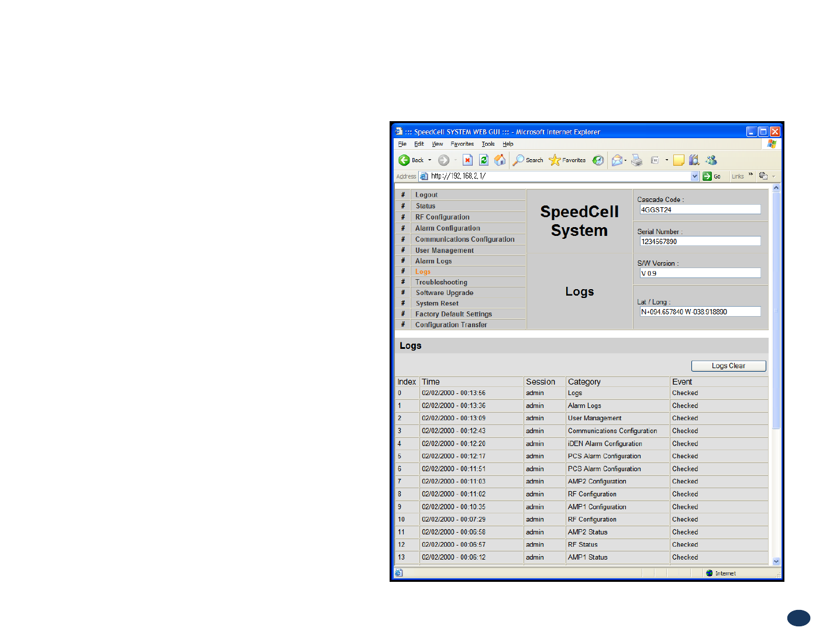Click the S/W Version field
Screen dimensions: 840x631
700,273
